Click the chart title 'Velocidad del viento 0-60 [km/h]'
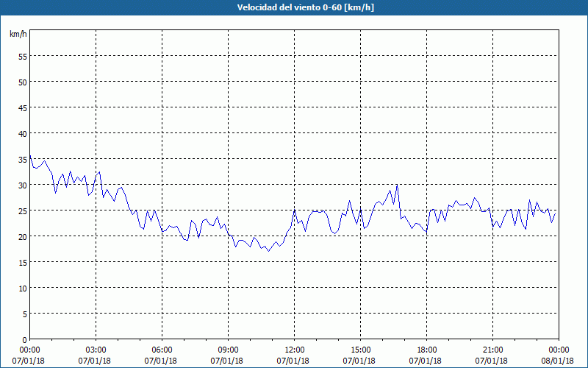This screenshot has width=588, height=368. (306, 7)
